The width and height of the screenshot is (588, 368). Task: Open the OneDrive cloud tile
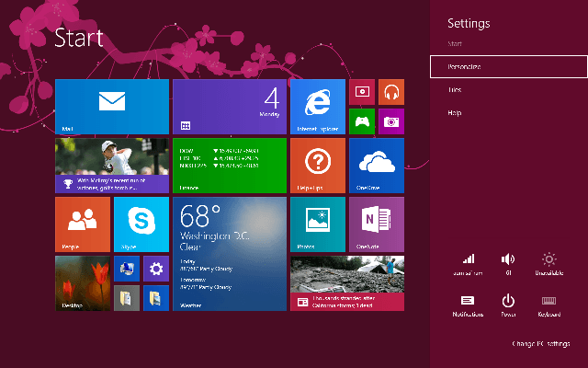pos(377,166)
